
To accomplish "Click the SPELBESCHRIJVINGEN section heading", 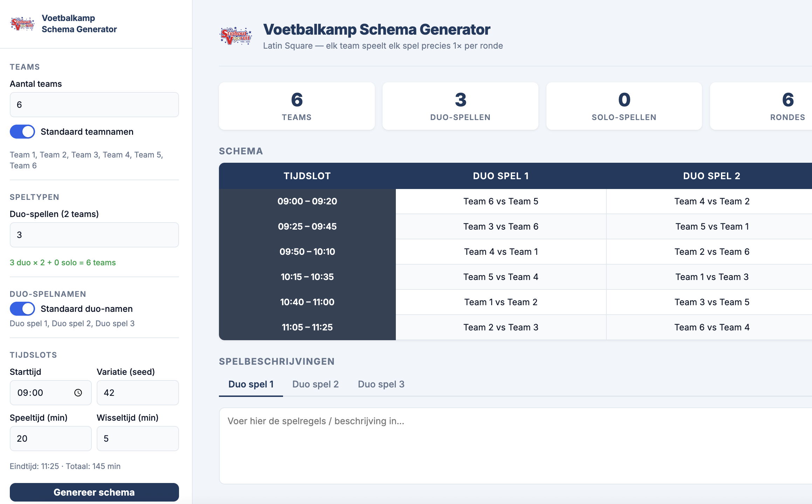I will [277, 361].
